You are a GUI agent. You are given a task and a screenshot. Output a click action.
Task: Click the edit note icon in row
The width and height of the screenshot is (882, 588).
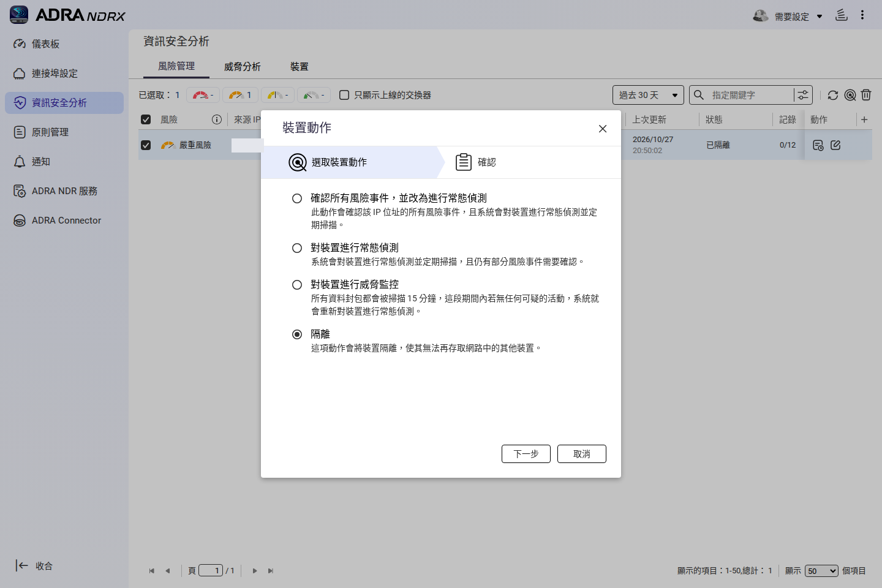(x=835, y=145)
